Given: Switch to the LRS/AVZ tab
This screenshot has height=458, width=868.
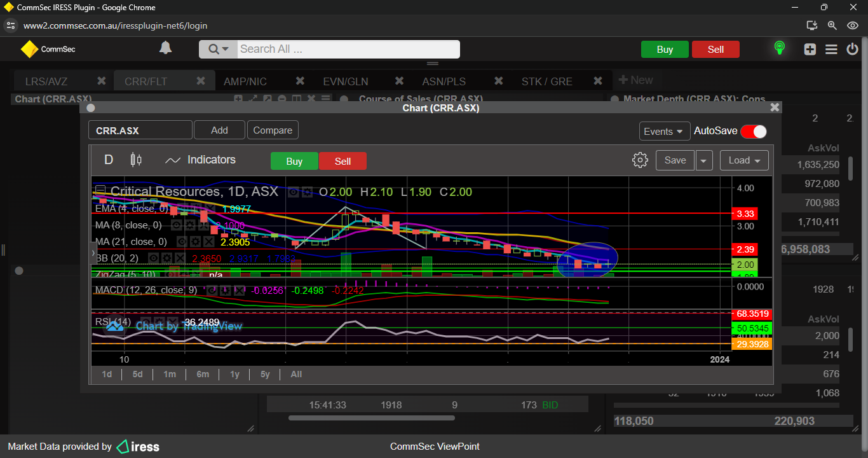Looking at the screenshot, I should click(x=46, y=81).
